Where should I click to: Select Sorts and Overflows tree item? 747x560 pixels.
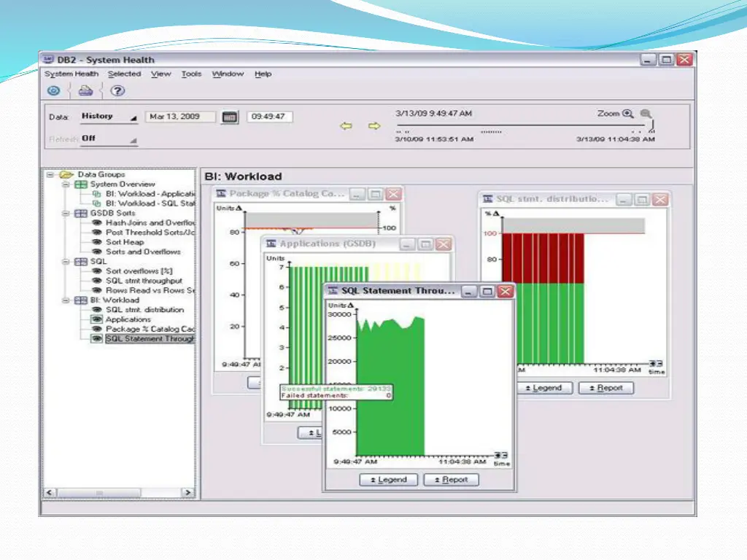pyautogui.click(x=143, y=252)
